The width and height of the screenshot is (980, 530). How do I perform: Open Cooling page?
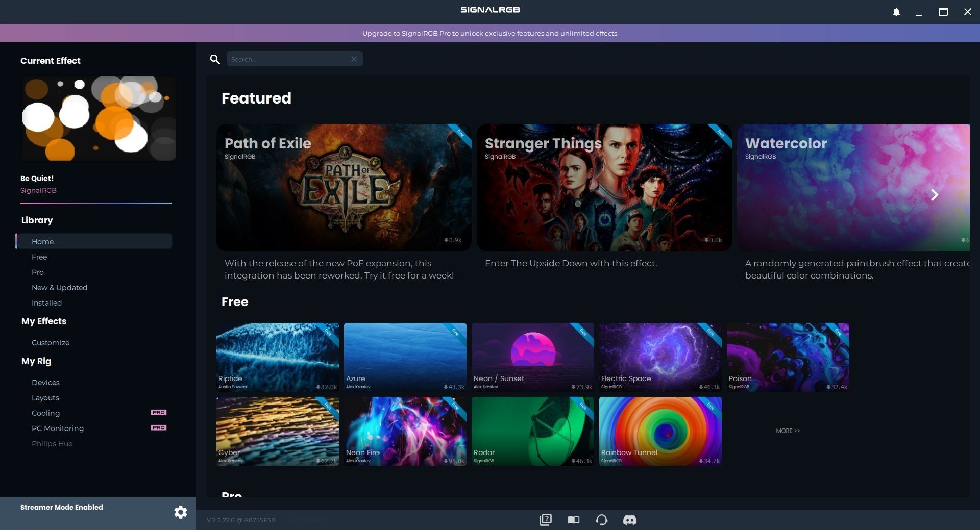click(45, 413)
